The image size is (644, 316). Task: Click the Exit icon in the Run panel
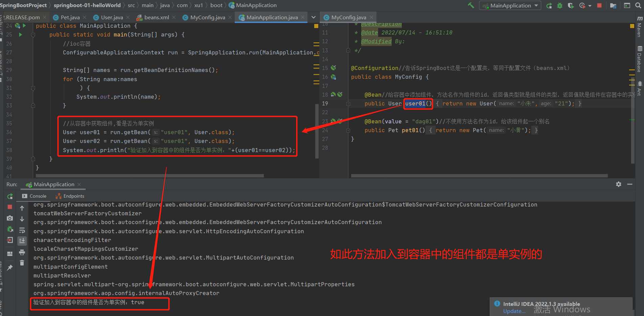pyautogui.click(x=10, y=240)
